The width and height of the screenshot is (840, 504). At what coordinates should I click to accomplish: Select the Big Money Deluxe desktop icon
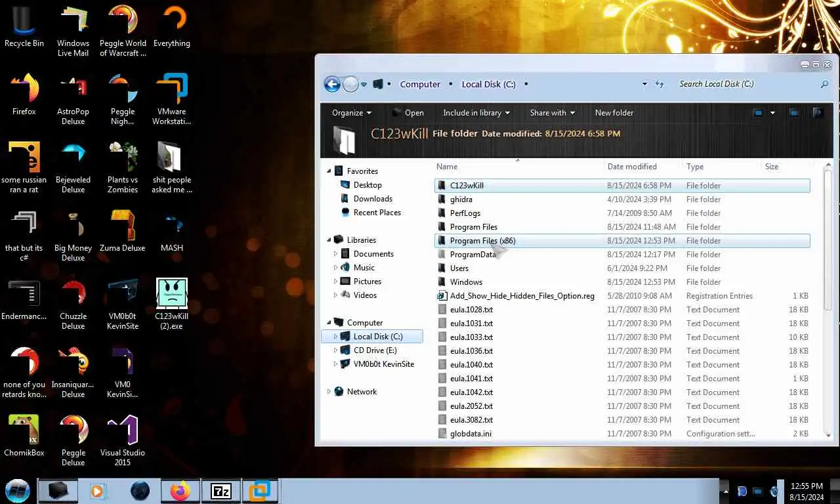pyautogui.click(x=73, y=236)
